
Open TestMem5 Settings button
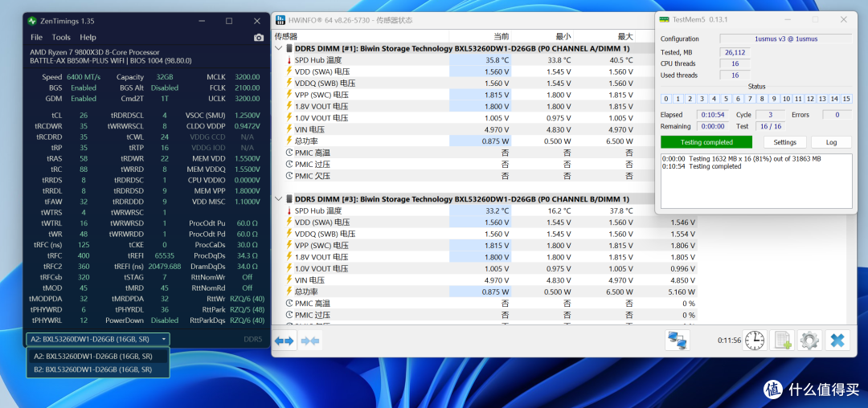coord(784,142)
